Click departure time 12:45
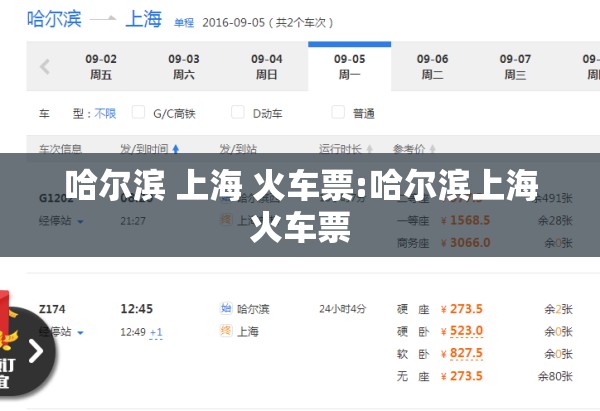 click(x=137, y=309)
